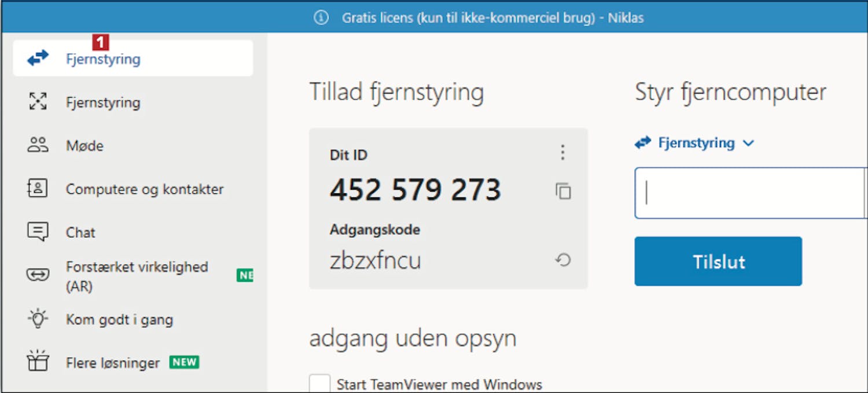Click the expanding-arrows Fjernstyring icon
The width and height of the screenshot is (868, 393).
(x=38, y=102)
